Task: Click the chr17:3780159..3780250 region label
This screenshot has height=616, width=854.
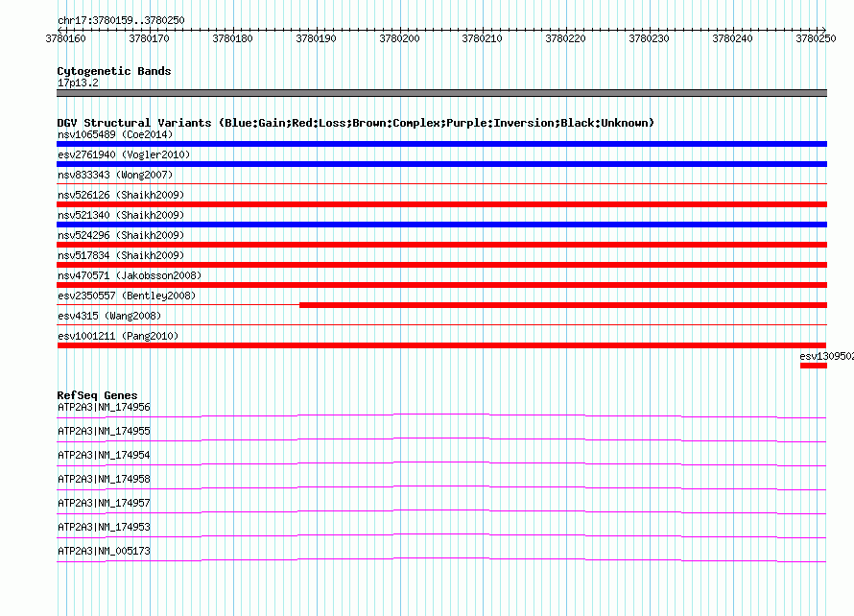Action: [121, 20]
